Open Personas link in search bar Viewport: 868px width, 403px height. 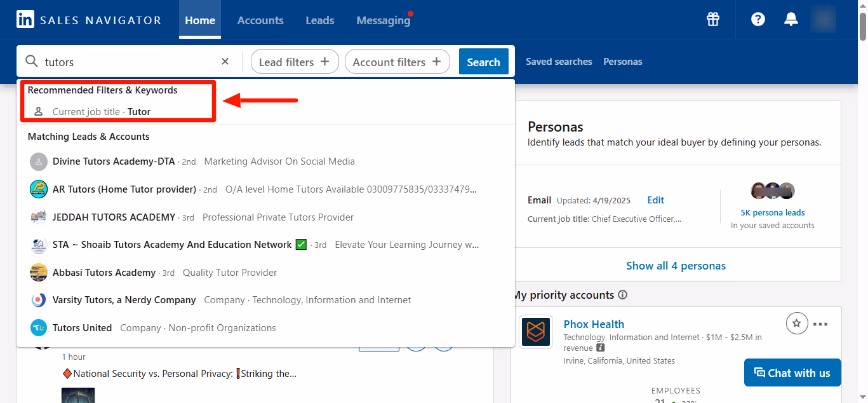[x=622, y=62]
